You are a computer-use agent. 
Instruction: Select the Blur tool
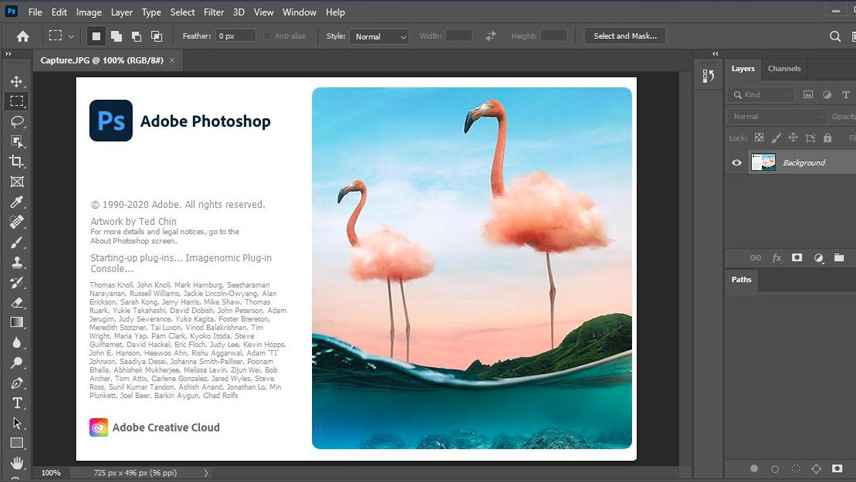click(x=16, y=343)
